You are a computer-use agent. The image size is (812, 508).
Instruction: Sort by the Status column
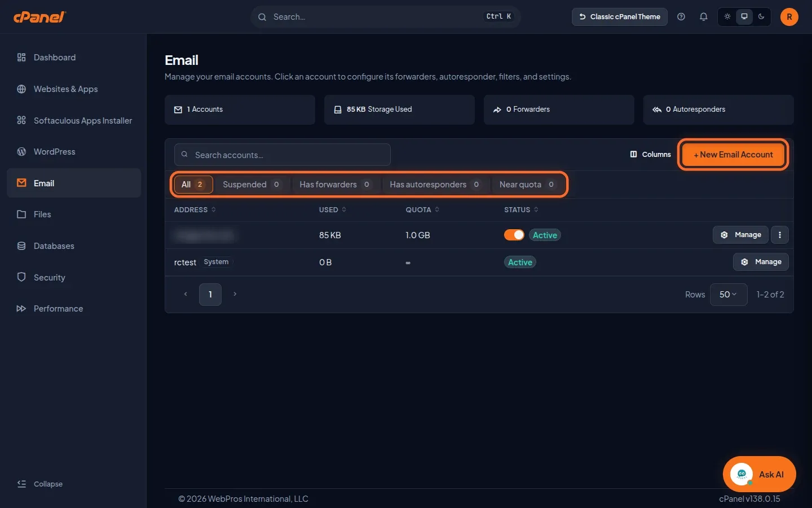(x=521, y=210)
